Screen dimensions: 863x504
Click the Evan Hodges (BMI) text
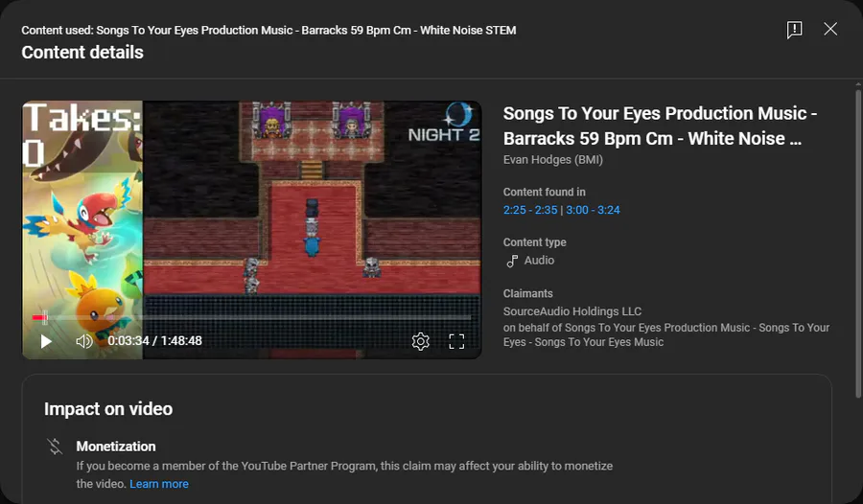pyautogui.click(x=553, y=160)
